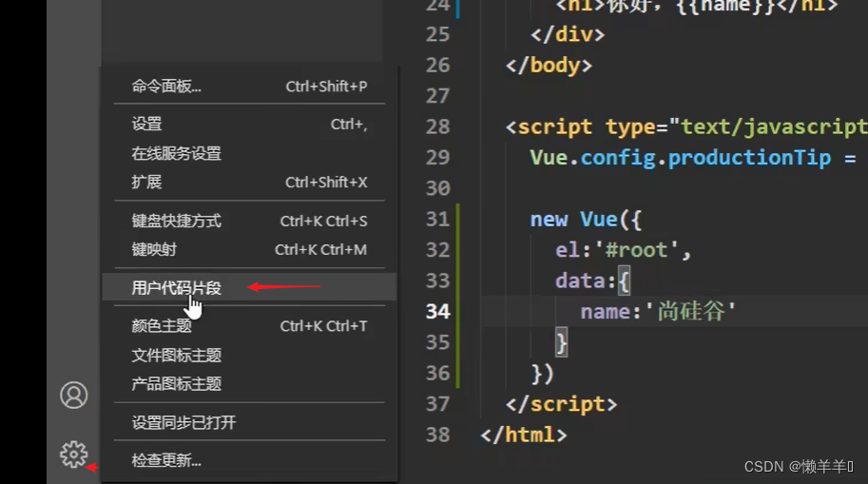Click line number 31 in gutter
This screenshot has height=484, width=868.
pyautogui.click(x=438, y=220)
